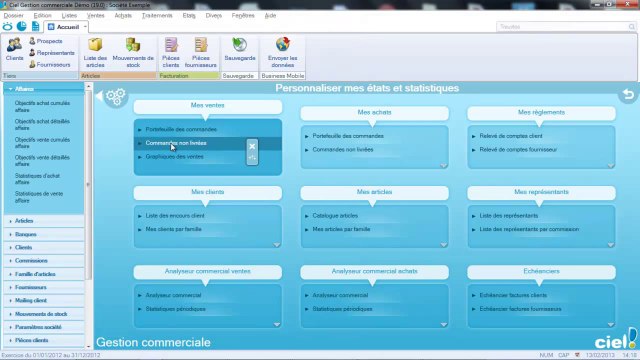Open the Etats menu
The width and height of the screenshot is (640, 360).
(x=189, y=16)
